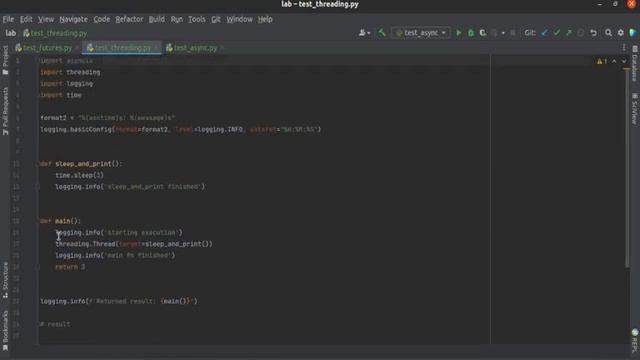
Task: Jump to previous highlighted error arrow
Action: click(614, 61)
